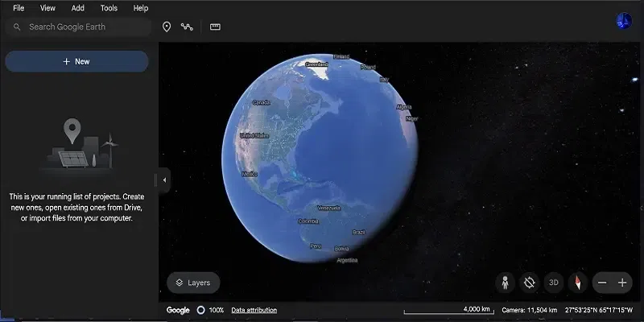Click the Bolivia label on globe
644x322 pixels.
pyautogui.click(x=341, y=249)
